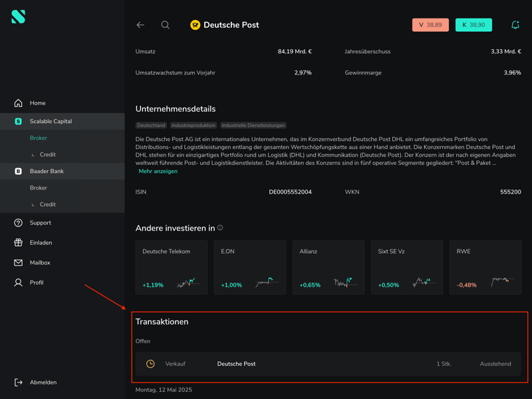This screenshot has height=399, width=532.
Task: Go back with the arrow icon
Action: (140, 25)
